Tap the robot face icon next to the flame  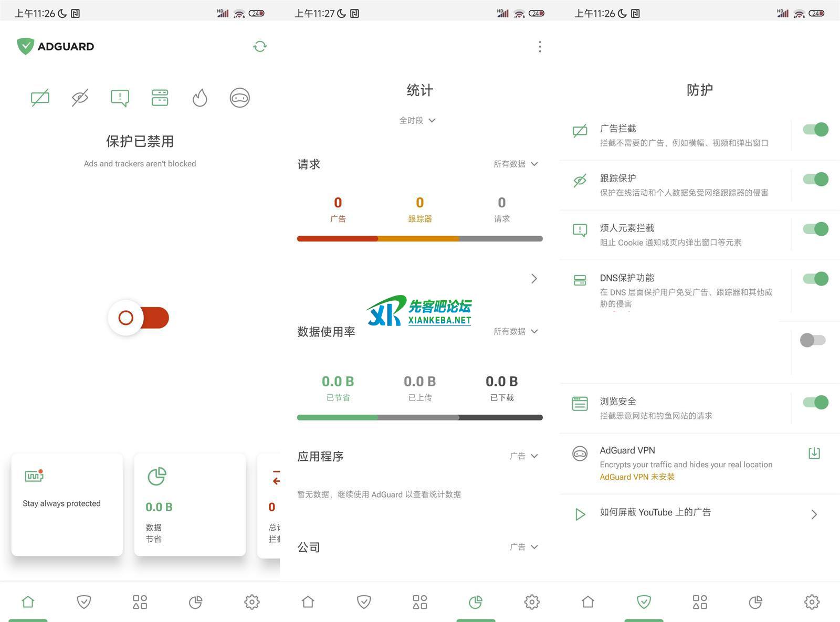pos(239,98)
